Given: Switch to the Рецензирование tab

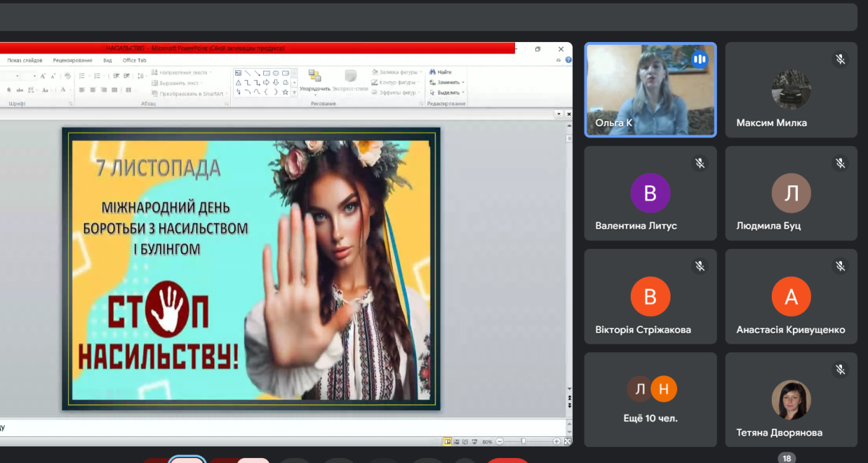Looking at the screenshot, I should coord(72,61).
